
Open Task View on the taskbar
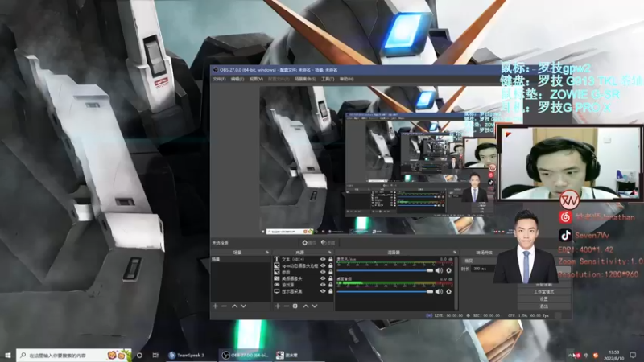(155, 355)
